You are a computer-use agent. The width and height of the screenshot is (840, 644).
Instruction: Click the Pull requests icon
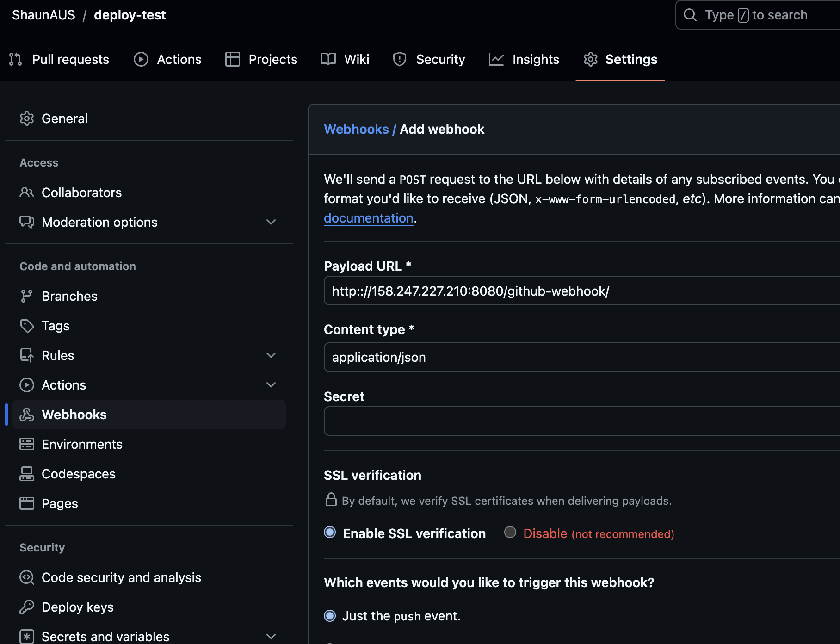[x=15, y=59]
